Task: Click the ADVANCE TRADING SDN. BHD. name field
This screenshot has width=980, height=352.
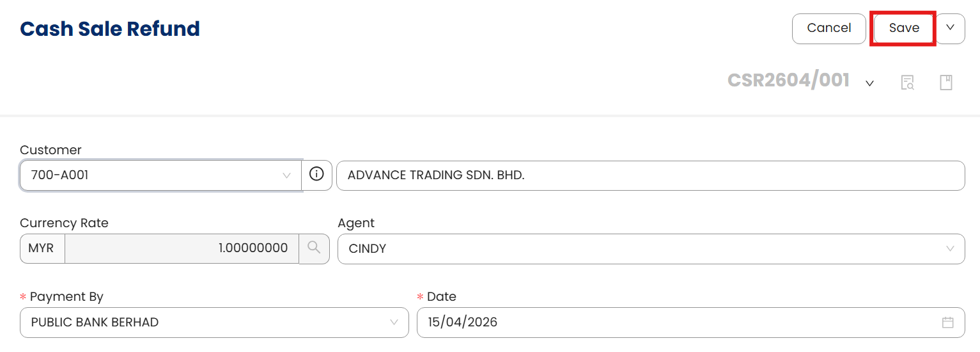Action: (649, 175)
